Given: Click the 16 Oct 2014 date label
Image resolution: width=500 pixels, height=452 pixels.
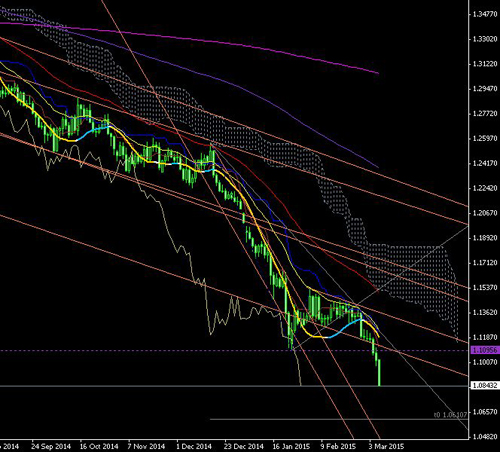Looking at the screenshot, I should point(99,446).
